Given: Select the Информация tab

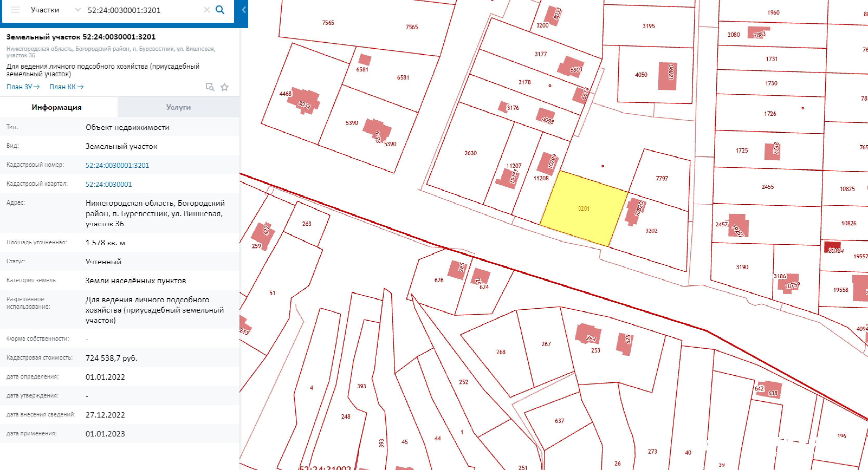Looking at the screenshot, I should tap(57, 107).
